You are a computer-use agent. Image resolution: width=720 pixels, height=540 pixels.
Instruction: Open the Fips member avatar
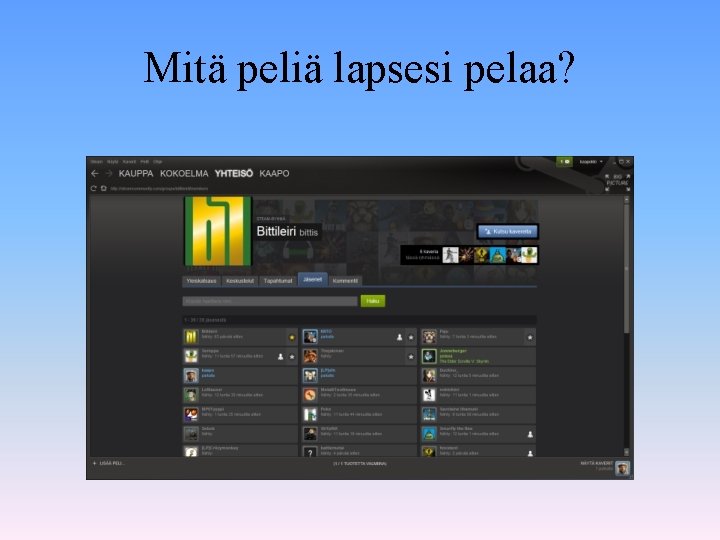click(429, 337)
